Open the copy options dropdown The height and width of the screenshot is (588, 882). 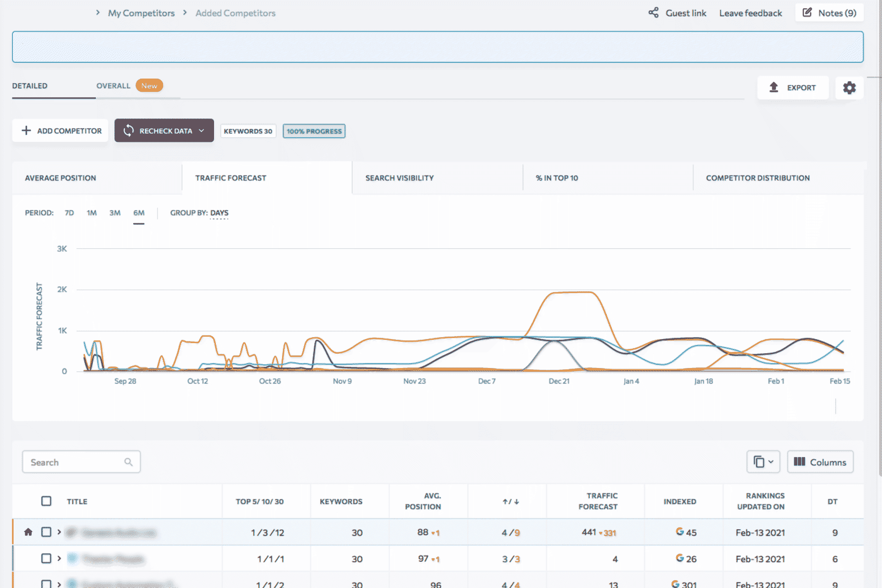(x=763, y=462)
